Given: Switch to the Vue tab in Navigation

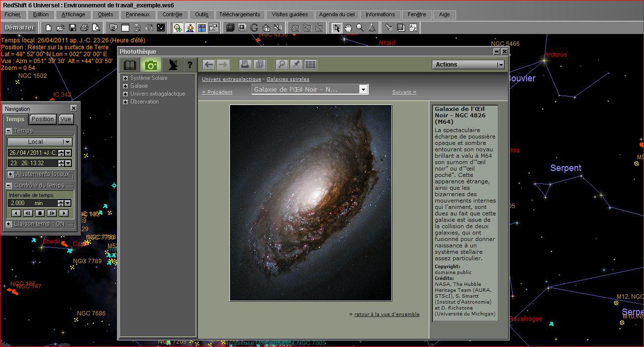Looking at the screenshot, I should tap(66, 119).
